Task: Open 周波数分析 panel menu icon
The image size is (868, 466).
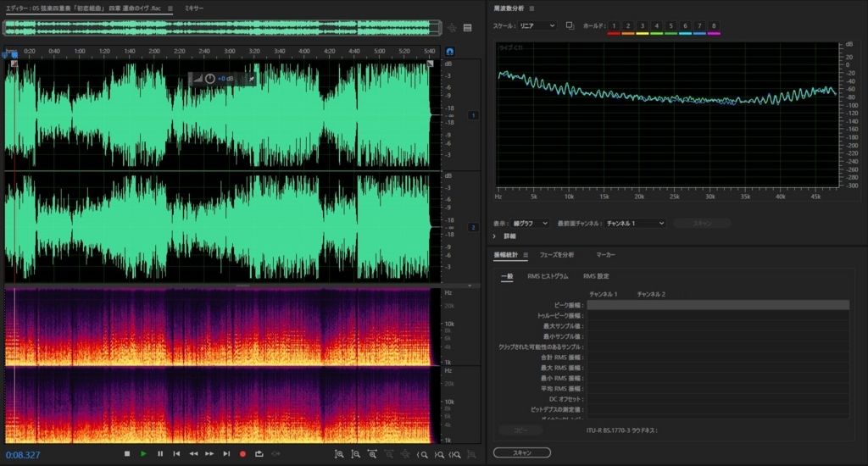Action: (532, 8)
